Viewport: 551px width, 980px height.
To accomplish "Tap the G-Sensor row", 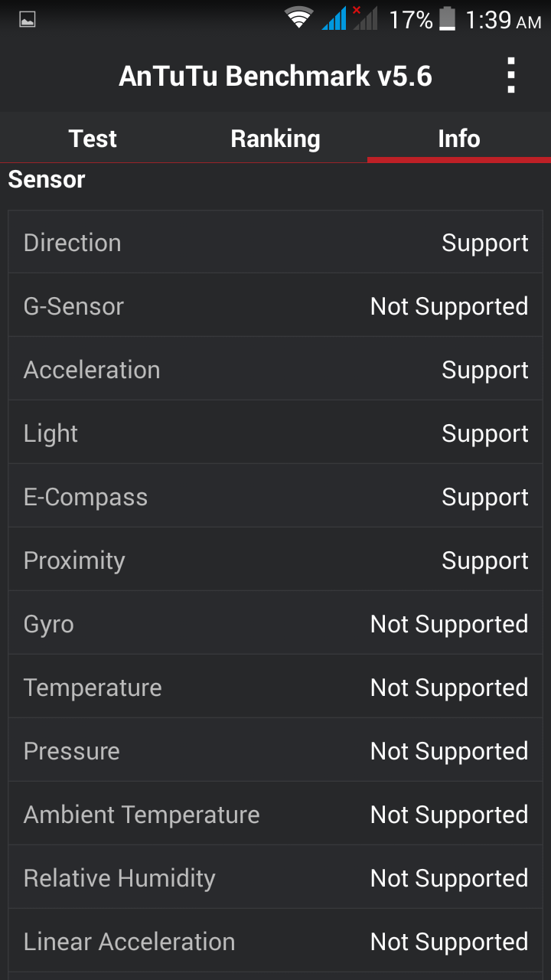I will [x=275, y=306].
